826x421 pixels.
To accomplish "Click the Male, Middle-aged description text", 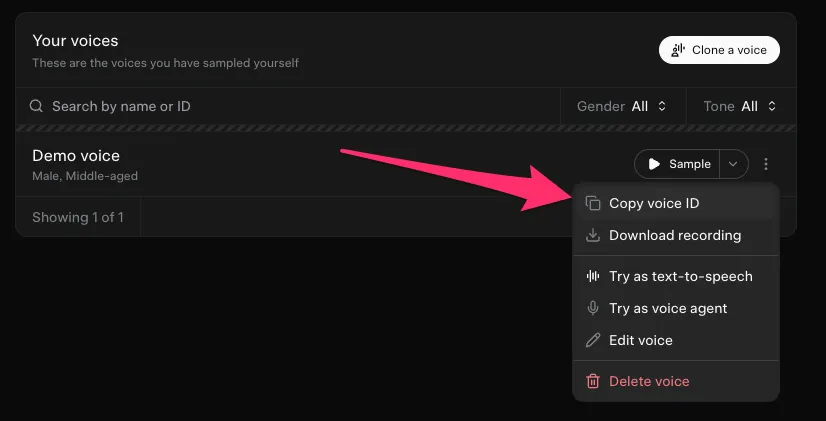I will (85, 176).
